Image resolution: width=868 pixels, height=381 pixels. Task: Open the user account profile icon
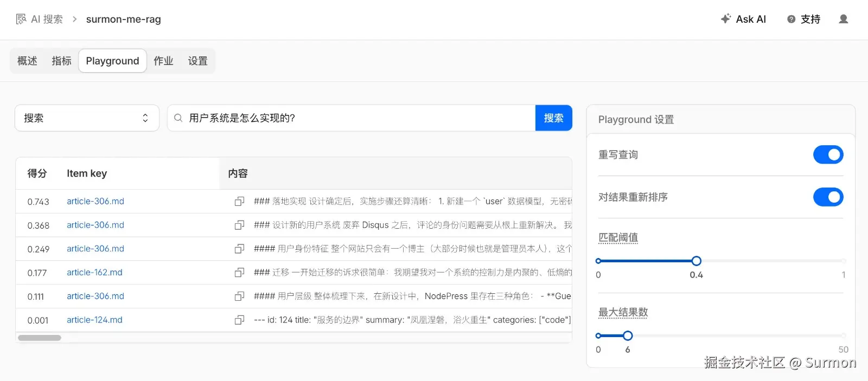click(x=843, y=20)
